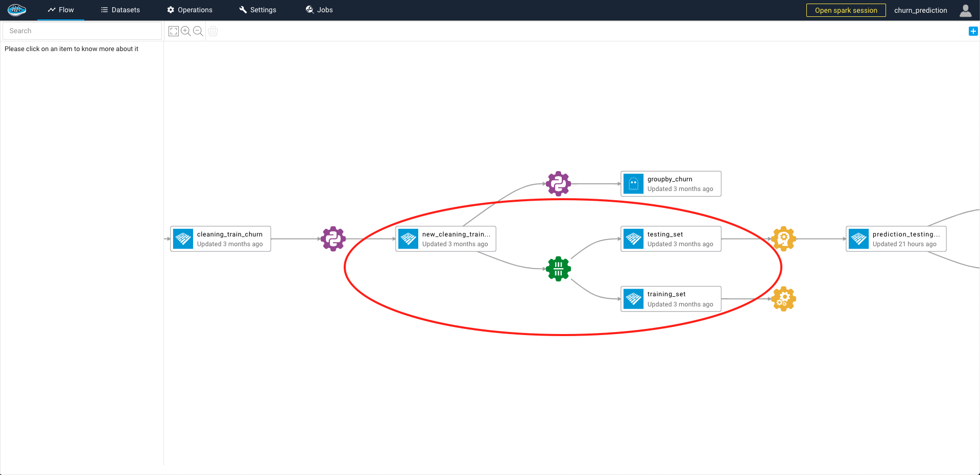
Task: Open the Operations tab
Action: coord(189,9)
